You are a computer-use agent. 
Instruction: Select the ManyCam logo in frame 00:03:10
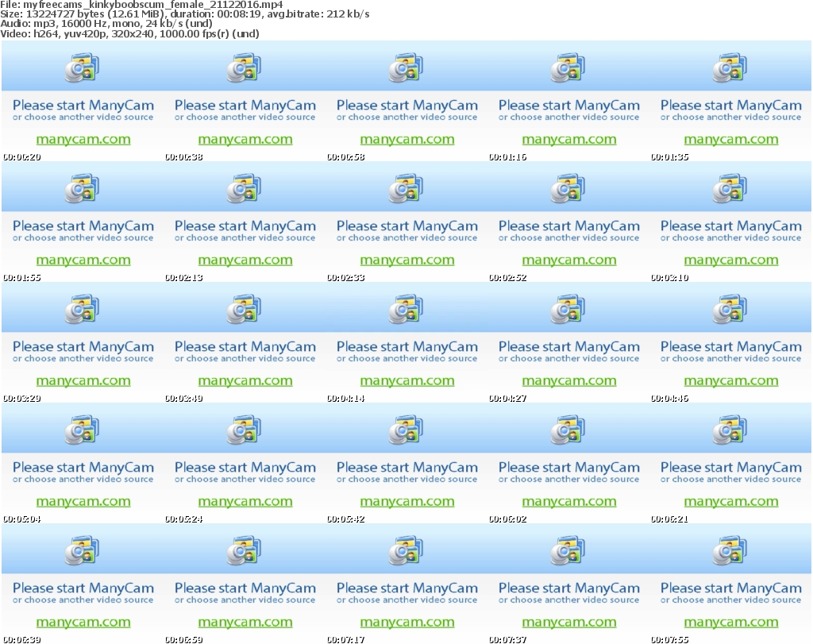point(730,188)
